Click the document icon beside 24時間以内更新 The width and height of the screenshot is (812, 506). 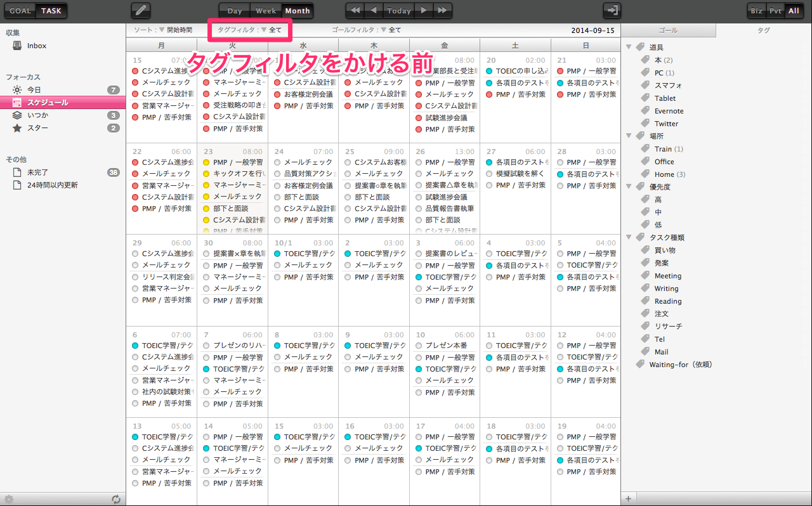click(x=17, y=185)
